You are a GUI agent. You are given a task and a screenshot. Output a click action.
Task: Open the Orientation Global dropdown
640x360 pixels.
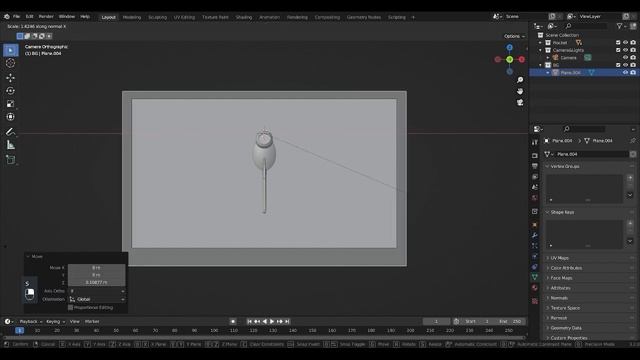click(97, 300)
